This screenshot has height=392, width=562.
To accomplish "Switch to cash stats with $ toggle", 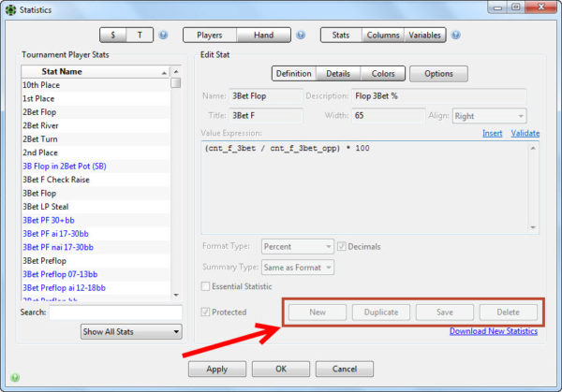I will pos(113,36).
